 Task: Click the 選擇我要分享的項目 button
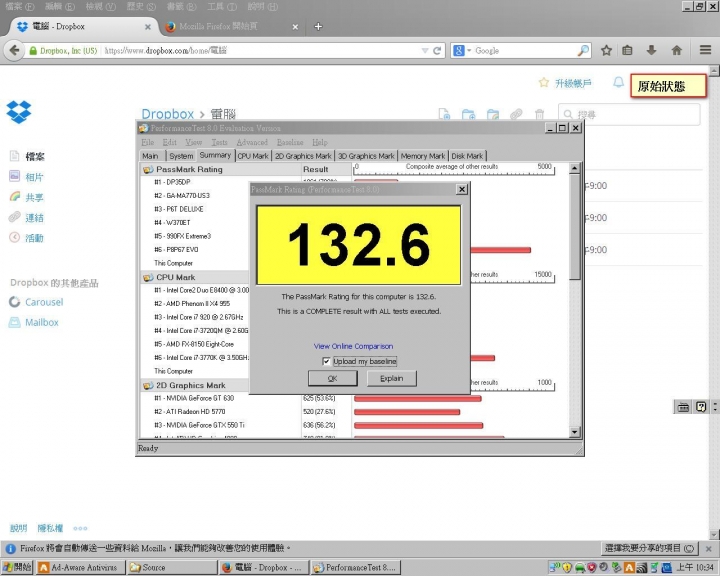pyautogui.click(x=649, y=548)
